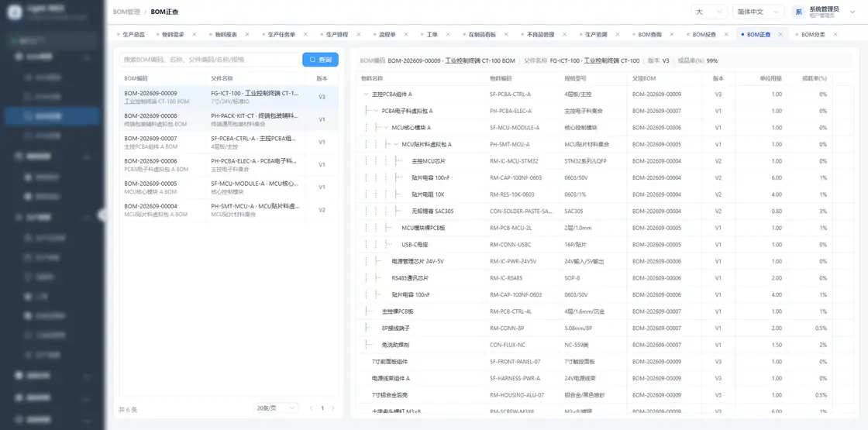
Task: Click the 电源线束组件 A tree row
Action: tap(604, 378)
